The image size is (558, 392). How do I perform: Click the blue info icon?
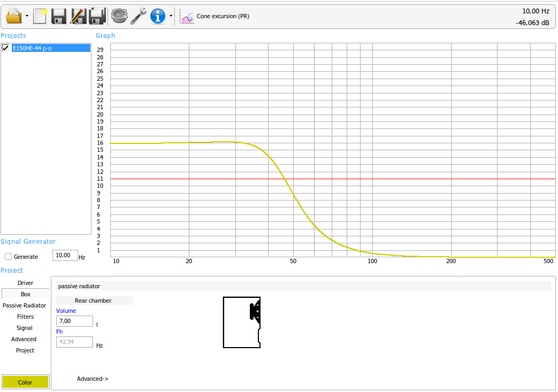click(x=158, y=16)
